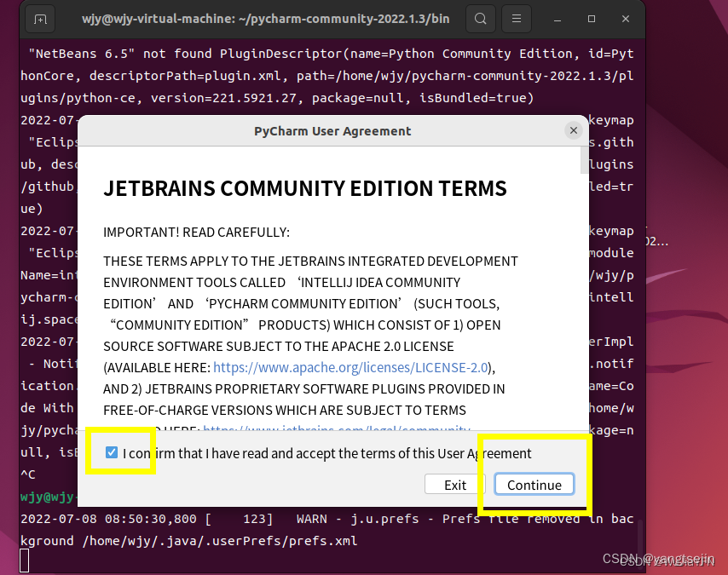The height and width of the screenshot is (575, 728).
Task: Click the 'IMPORTANT! READ CAREFULLY:' text
Action: tap(196, 232)
